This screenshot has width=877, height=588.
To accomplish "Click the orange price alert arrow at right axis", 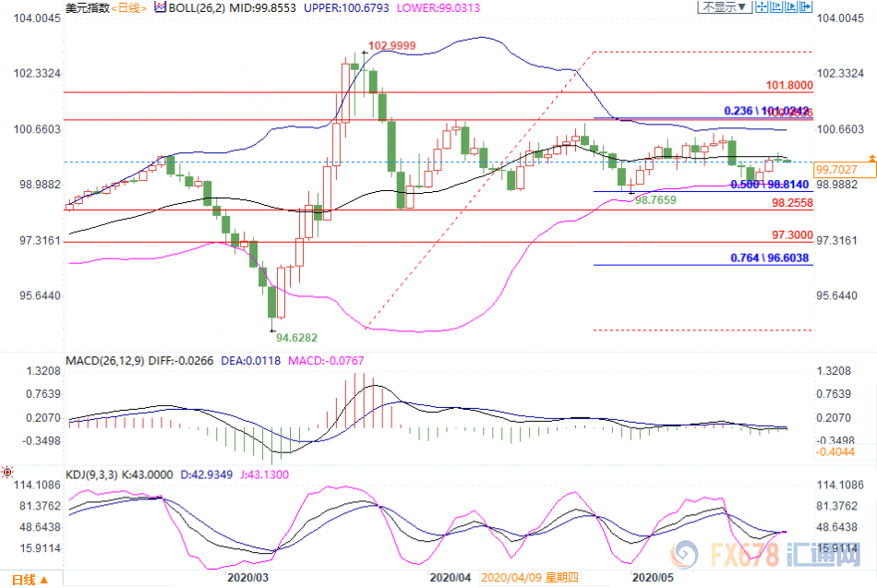I will [x=871, y=160].
